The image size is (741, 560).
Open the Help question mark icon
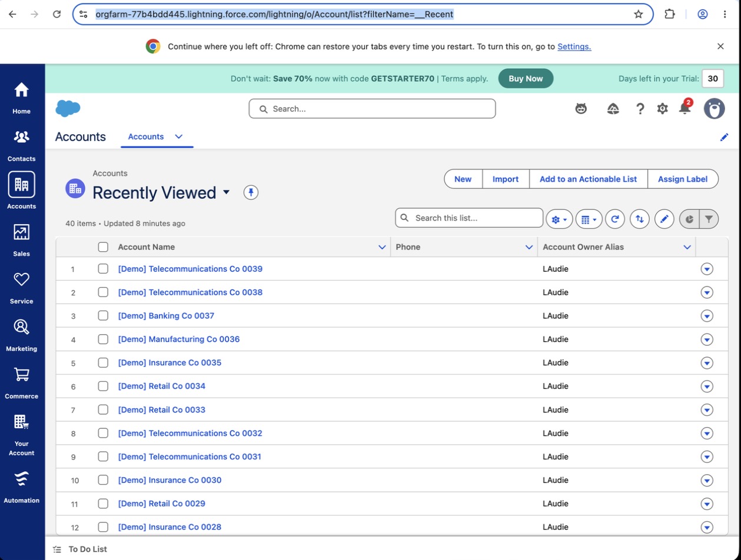pos(640,108)
